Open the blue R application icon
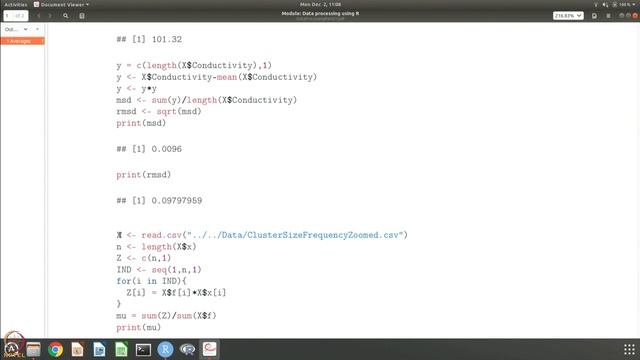 click(x=165, y=350)
